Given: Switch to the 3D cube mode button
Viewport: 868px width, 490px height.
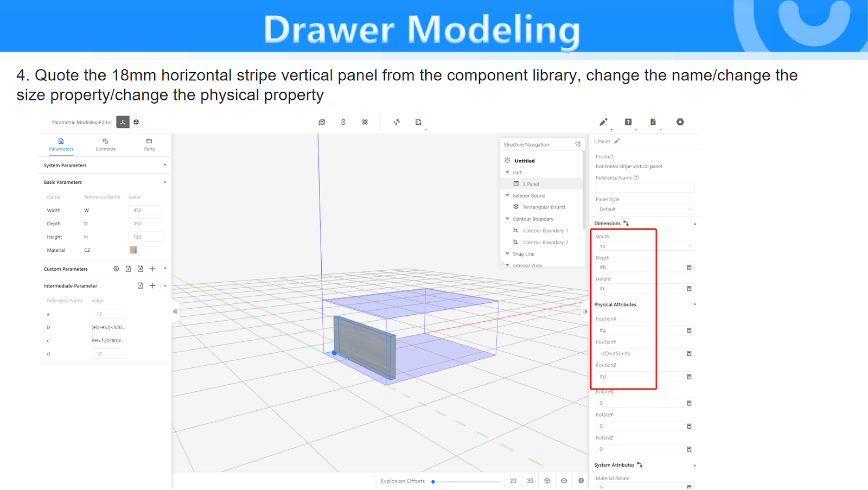Looking at the screenshot, I should (x=136, y=122).
